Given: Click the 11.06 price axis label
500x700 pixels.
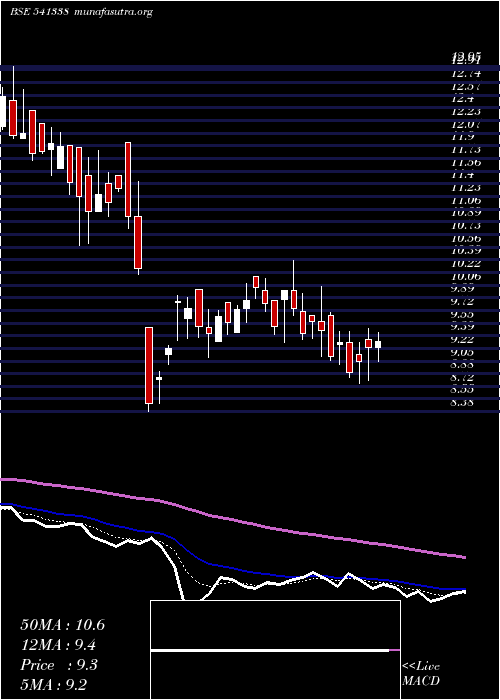Looking at the screenshot, I should pyautogui.click(x=467, y=200).
